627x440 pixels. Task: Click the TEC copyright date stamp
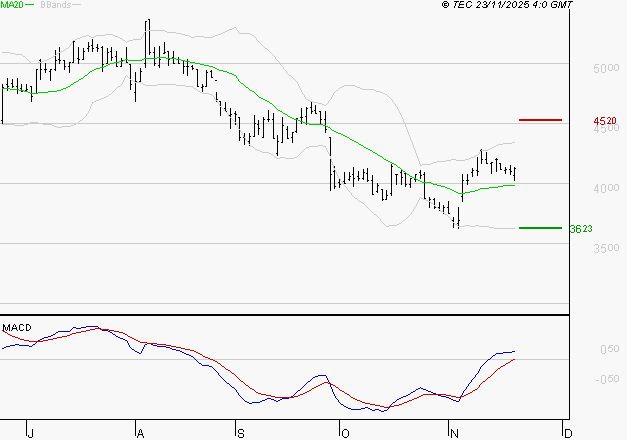[507, 5]
